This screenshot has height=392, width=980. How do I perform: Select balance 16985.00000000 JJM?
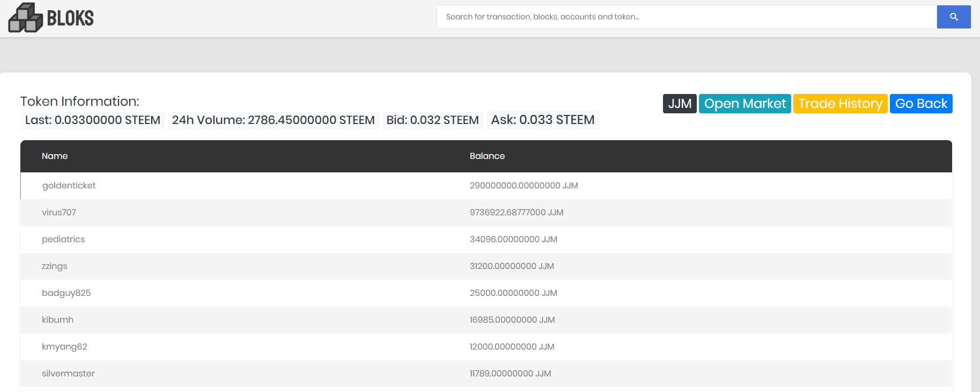(512, 320)
